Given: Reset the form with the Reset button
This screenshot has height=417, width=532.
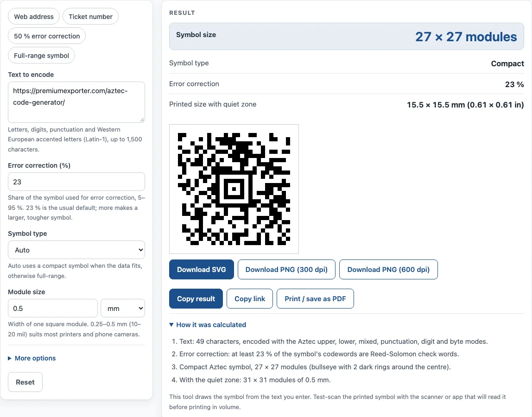Looking at the screenshot, I should pyautogui.click(x=25, y=382).
